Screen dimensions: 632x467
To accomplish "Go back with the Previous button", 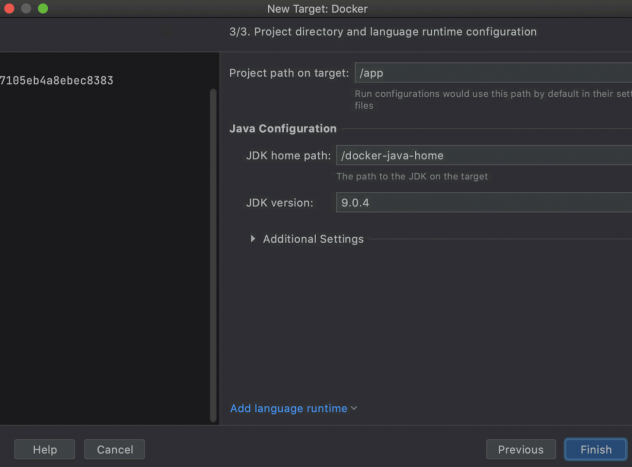I will click(x=520, y=449).
